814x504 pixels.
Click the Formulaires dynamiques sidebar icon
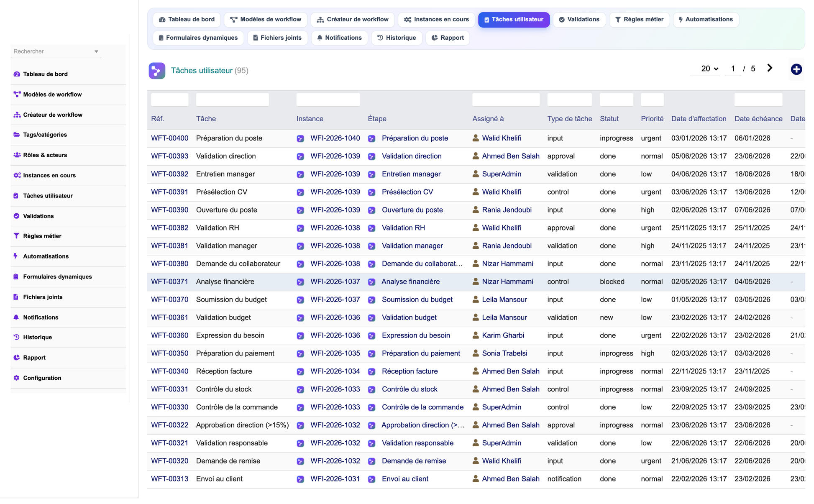click(x=16, y=276)
